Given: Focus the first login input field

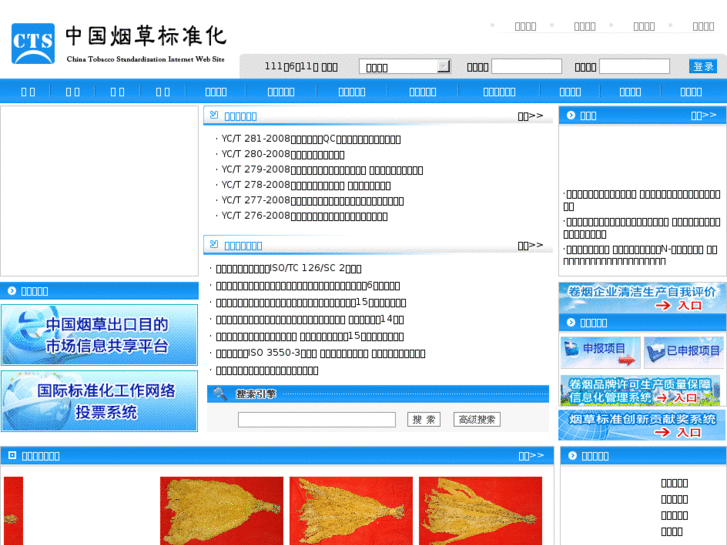Looking at the screenshot, I should coord(526,66).
